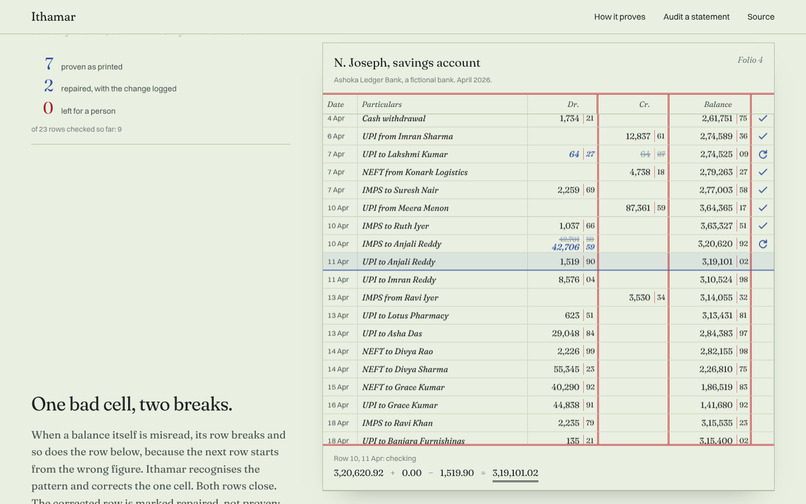Click the Row 10 checking status line

(x=375, y=459)
